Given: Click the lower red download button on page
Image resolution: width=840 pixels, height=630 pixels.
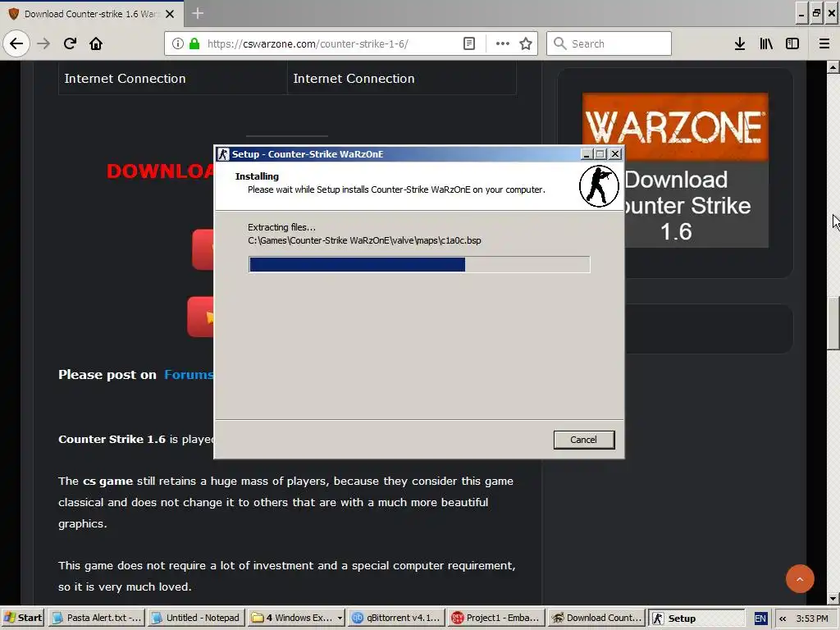Looking at the screenshot, I should pyautogui.click(x=201, y=317).
